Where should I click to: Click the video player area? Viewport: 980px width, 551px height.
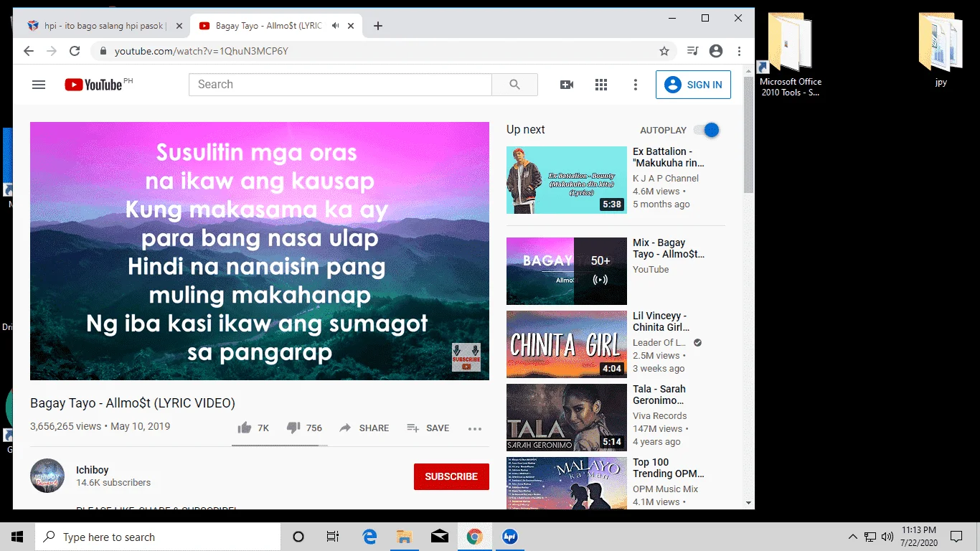point(260,251)
